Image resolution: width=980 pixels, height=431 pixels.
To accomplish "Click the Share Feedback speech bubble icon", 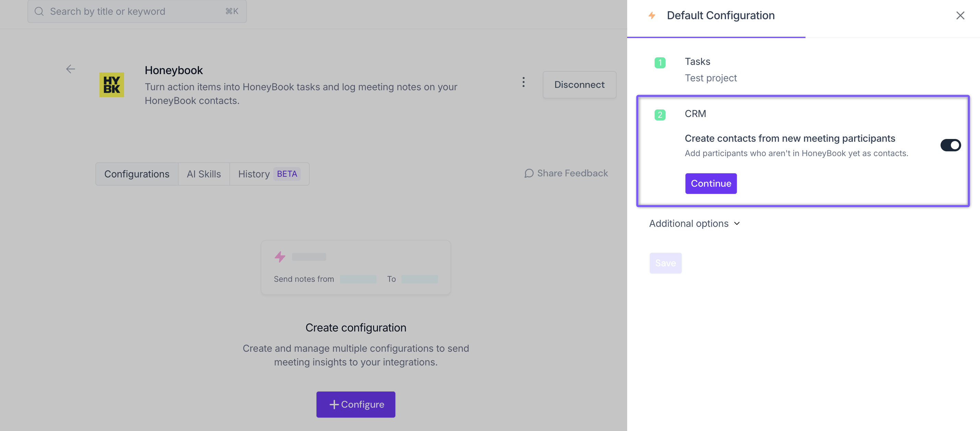I will pos(529,174).
